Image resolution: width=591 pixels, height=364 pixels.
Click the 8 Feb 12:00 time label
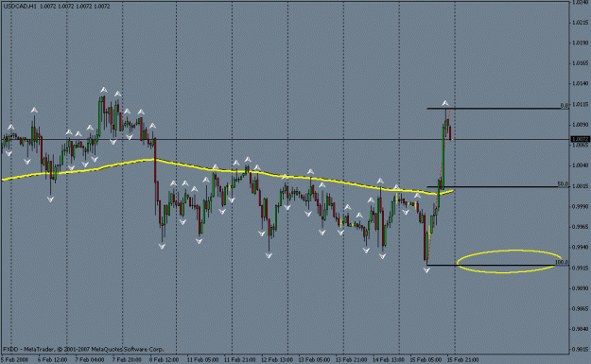(164, 359)
